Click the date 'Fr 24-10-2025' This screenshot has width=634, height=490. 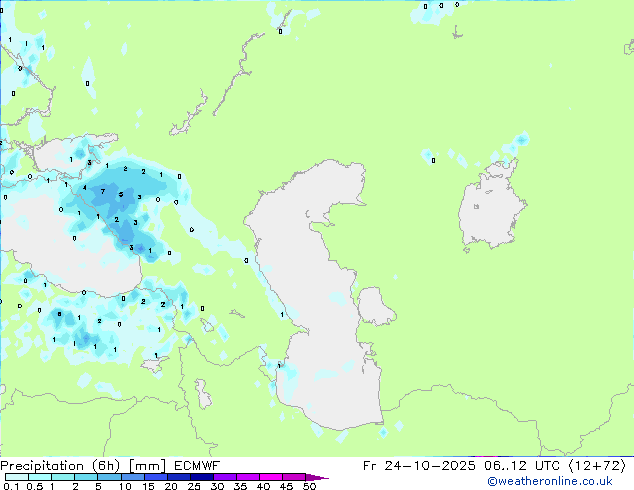[419, 466]
